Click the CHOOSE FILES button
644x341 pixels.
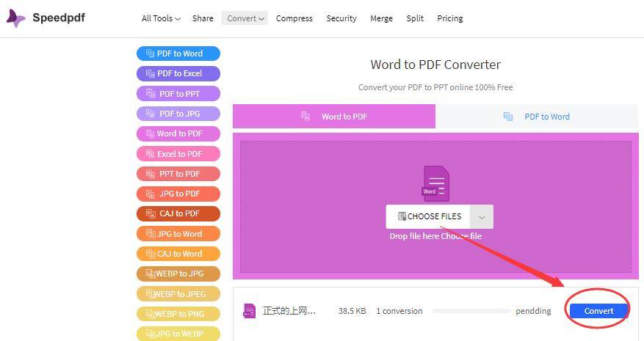coord(430,217)
